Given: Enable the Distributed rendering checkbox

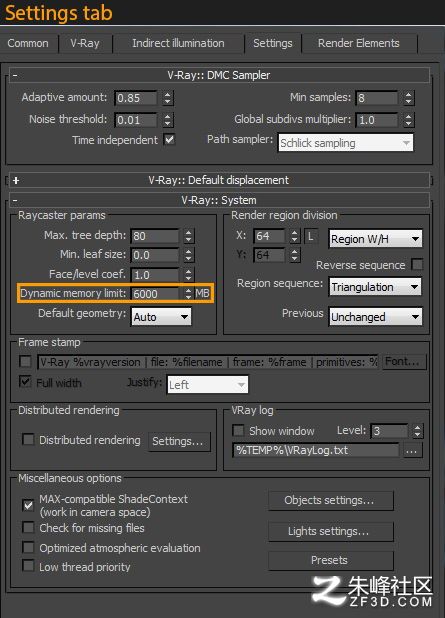Looking at the screenshot, I should pyautogui.click(x=28, y=439).
